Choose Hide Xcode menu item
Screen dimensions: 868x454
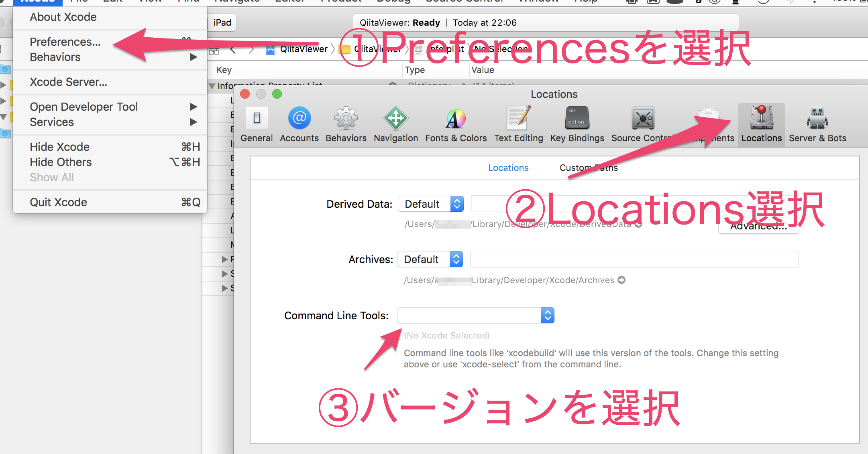pos(110,147)
